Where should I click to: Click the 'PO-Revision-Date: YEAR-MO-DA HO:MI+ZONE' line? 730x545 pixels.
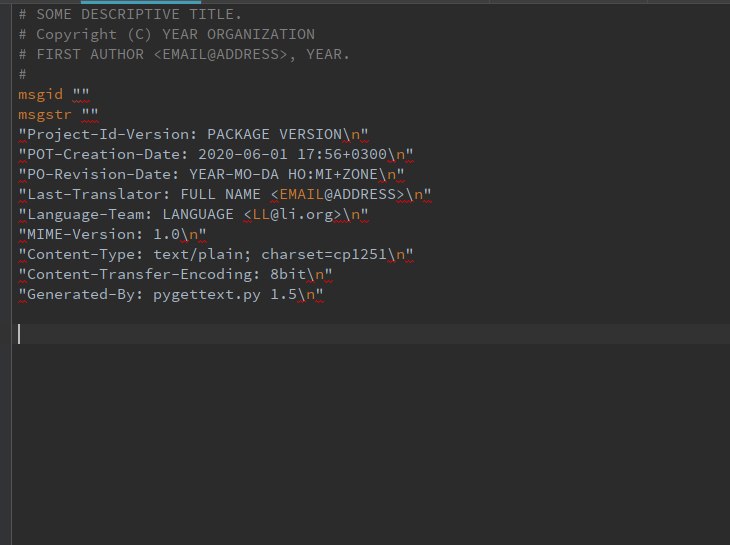211,175
